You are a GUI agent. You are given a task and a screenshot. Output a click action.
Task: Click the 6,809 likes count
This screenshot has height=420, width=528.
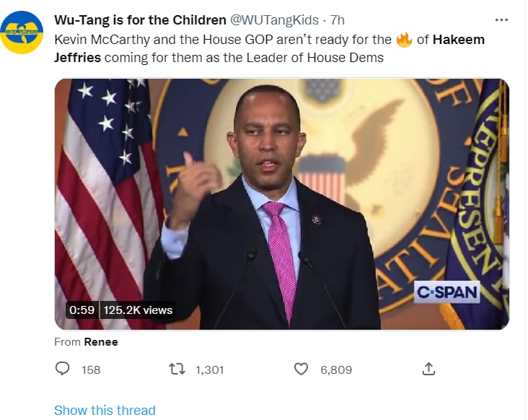click(x=336, y=369)
